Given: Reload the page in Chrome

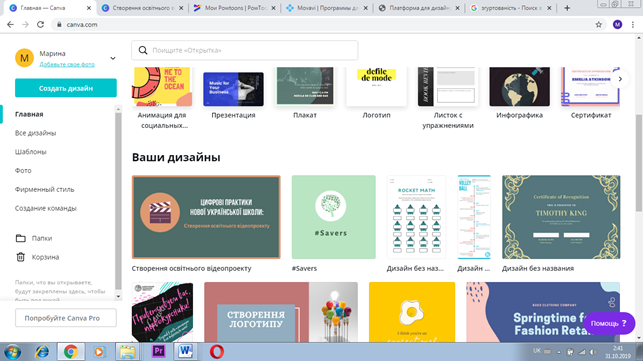Looking at the screenshot, I should tap(40, 25).
